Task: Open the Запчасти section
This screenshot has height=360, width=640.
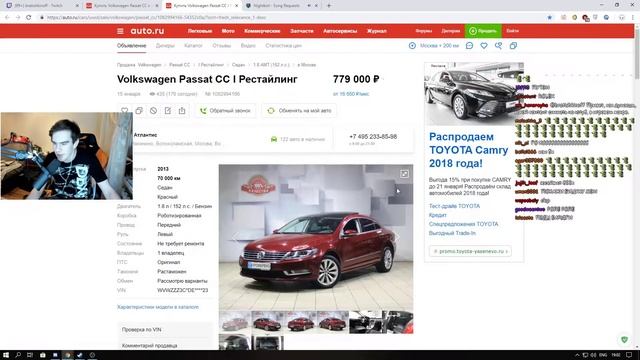Action: (302, 31)
